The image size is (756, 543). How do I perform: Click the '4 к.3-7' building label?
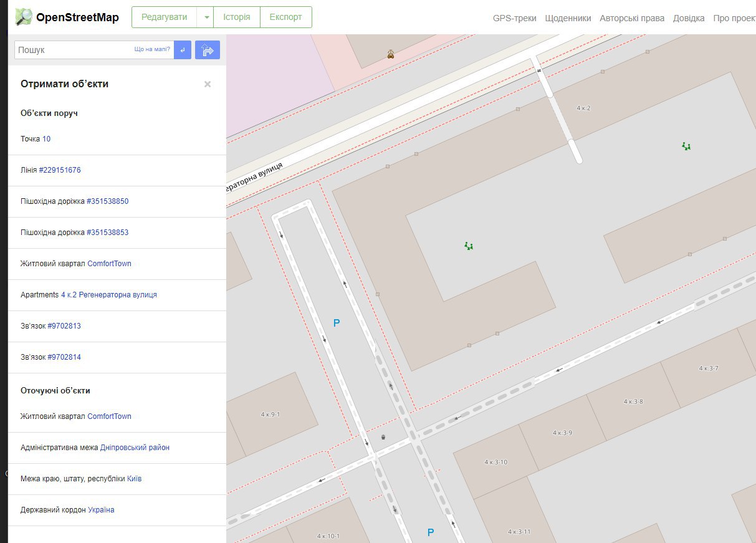click(x=709, y=368)
